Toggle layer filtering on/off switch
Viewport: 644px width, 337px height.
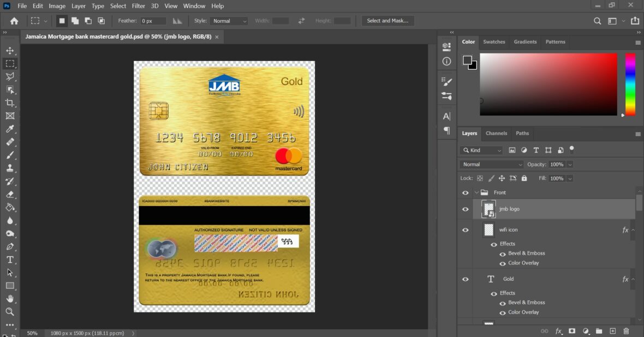click(572, 149)
